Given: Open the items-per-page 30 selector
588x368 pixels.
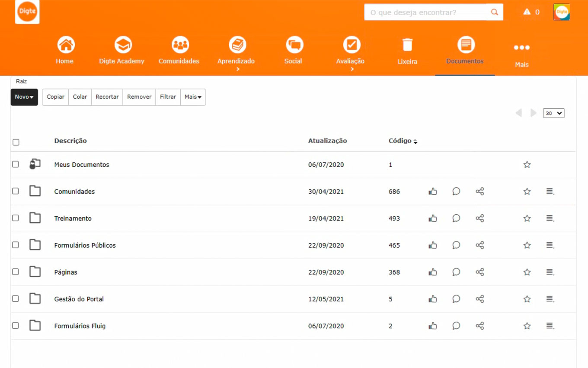Looking at the screenshot, I should click(x=553, y=113).
